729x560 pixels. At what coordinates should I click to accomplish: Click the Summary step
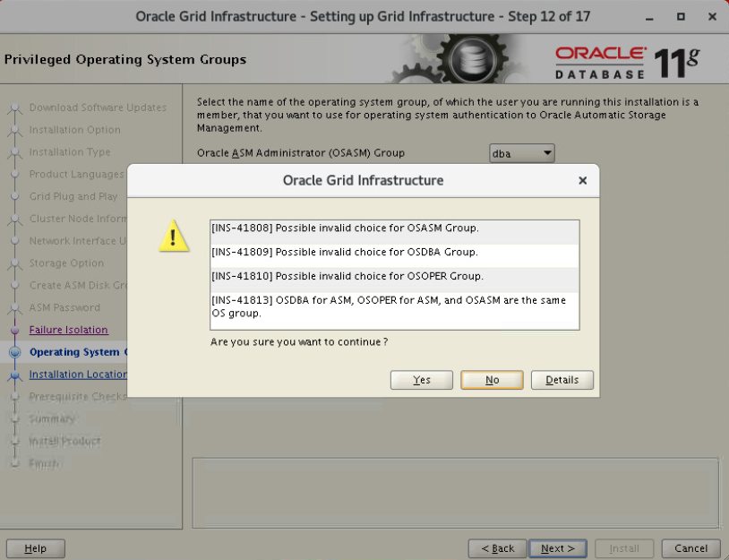point(52,419)
